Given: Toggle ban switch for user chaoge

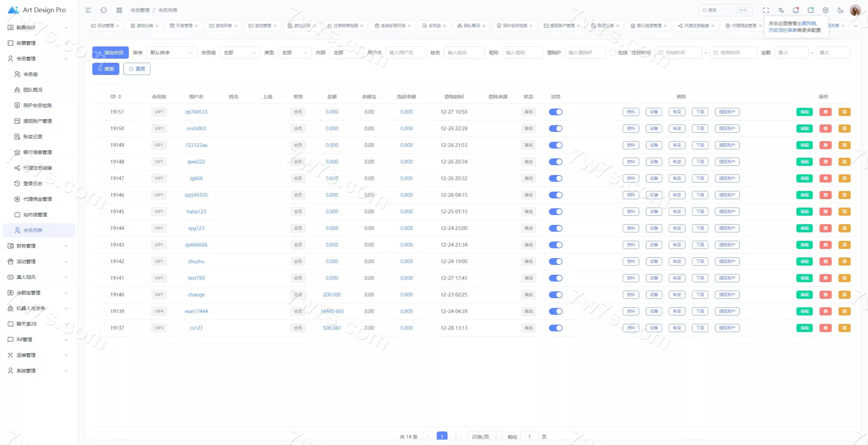Looking at the screenshot, I should (555, 295).
